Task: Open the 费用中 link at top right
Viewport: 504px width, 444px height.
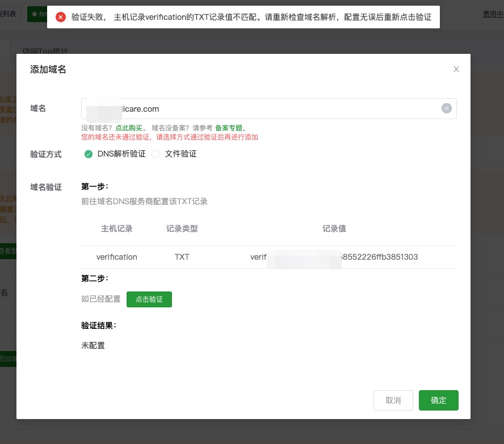Action: click(493, 14)
